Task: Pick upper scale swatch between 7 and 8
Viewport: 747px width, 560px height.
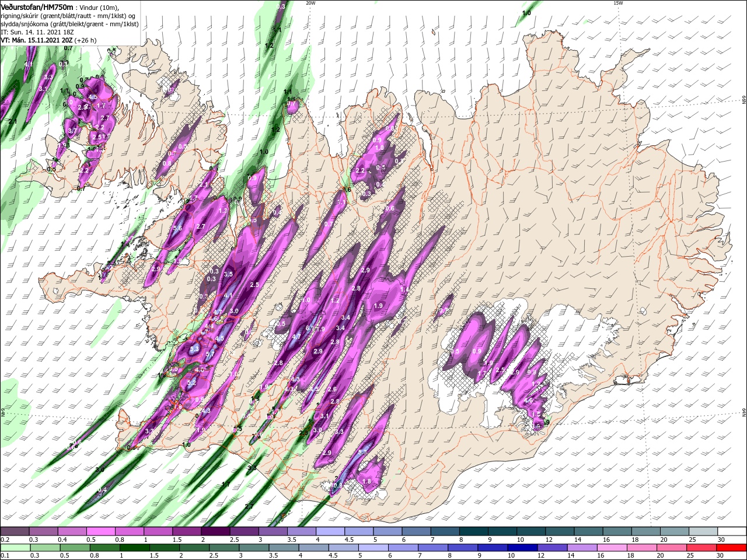Action: click(x=444, y=531)
